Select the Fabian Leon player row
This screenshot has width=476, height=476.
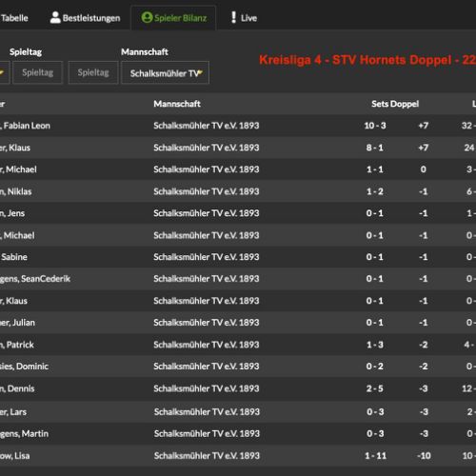238,126
